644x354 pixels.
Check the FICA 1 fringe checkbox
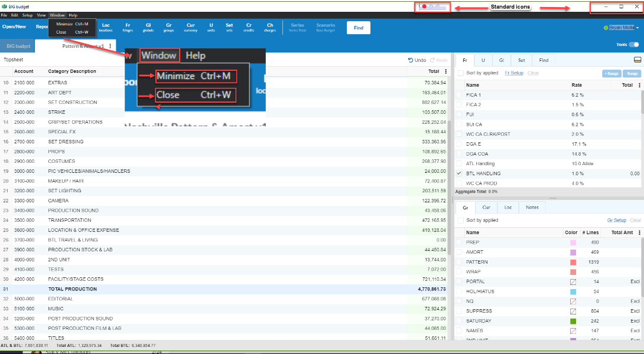pyautogui.click(x=459, y=95)
